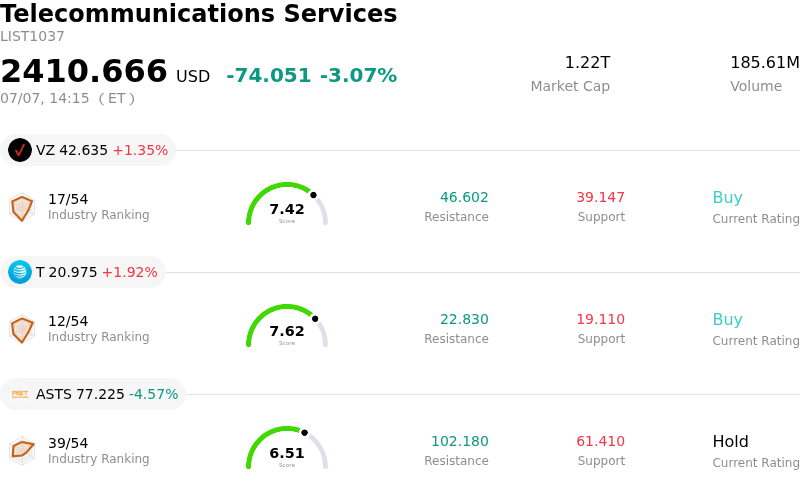Click the 1.22T Market Cap figure

pos(587,62)
